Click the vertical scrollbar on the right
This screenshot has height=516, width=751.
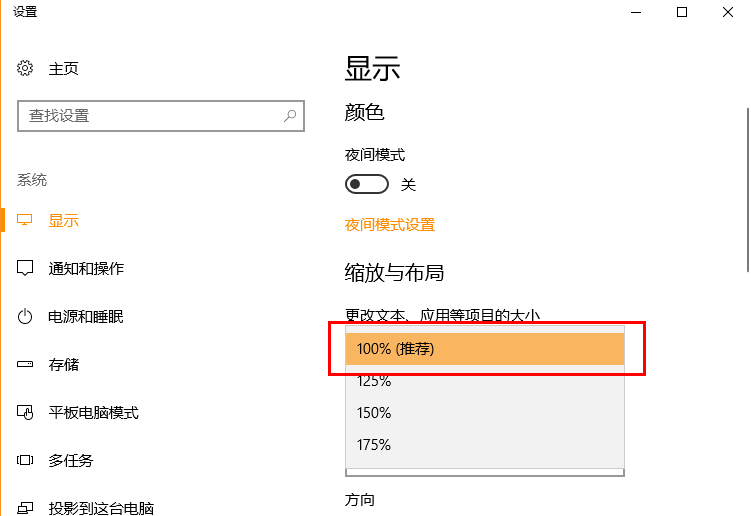pyautogui.click(x=746, y=190)
